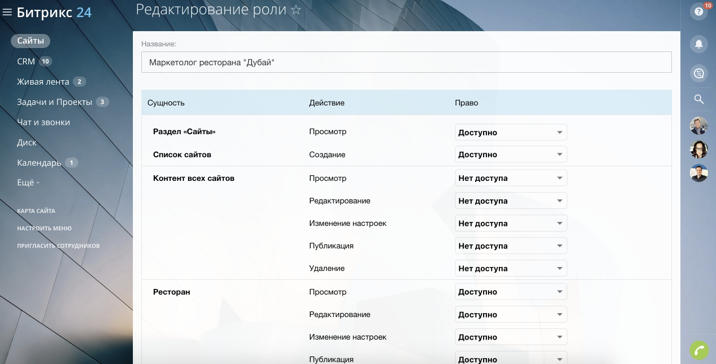Open Контент всех сайтов Удаление dropdown

[x=511, y=269]
